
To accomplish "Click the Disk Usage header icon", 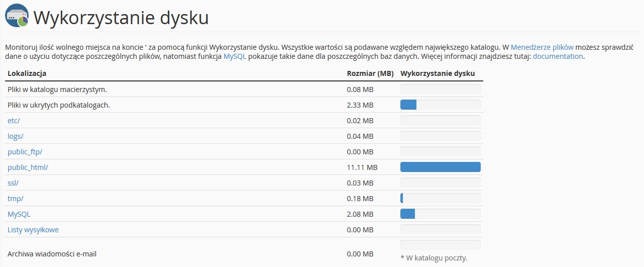I will (17, 16).
